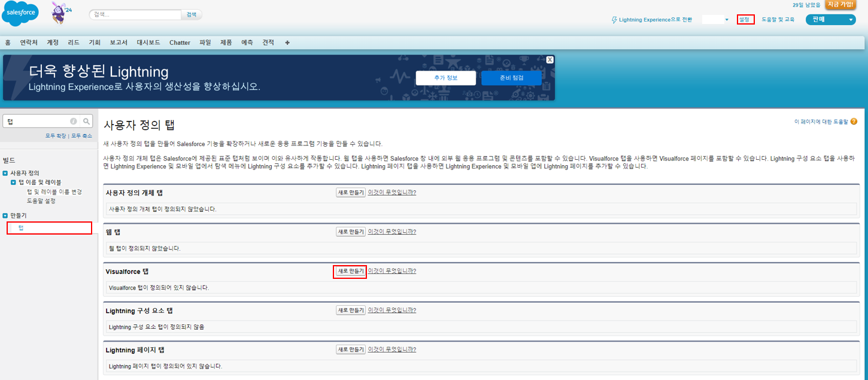Focus the top global search field
The height and width of the screenshot is (380, 868).
pos(135,14)
